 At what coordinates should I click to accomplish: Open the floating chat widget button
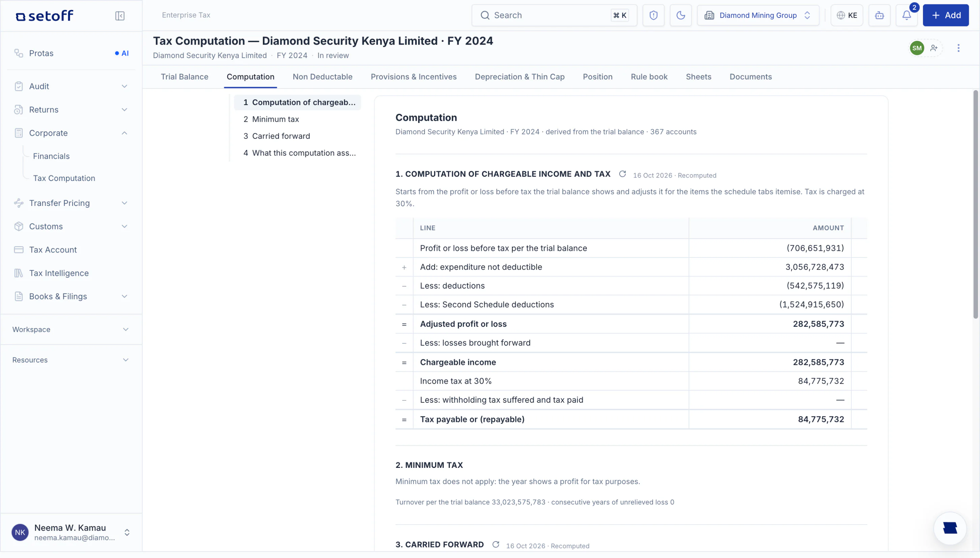pyautogui.click(x=950, y=528)
